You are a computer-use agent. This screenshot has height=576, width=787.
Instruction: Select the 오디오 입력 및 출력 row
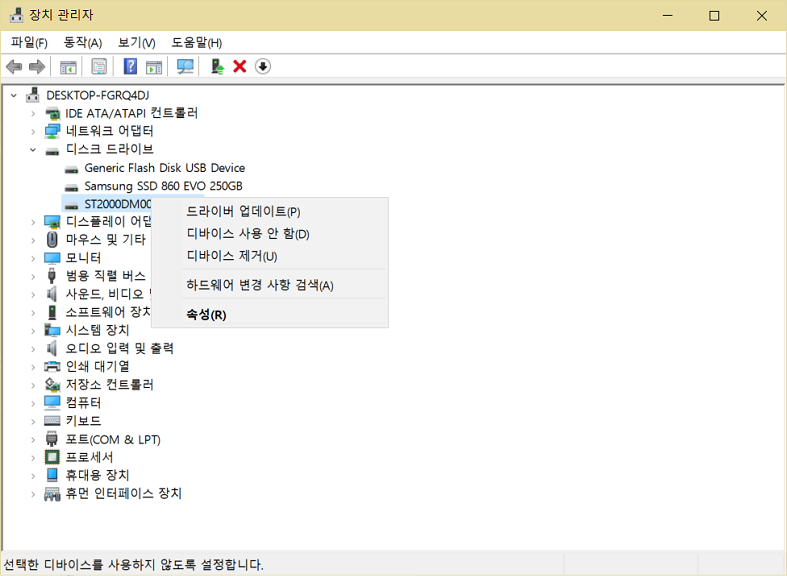tap(119, 348)
